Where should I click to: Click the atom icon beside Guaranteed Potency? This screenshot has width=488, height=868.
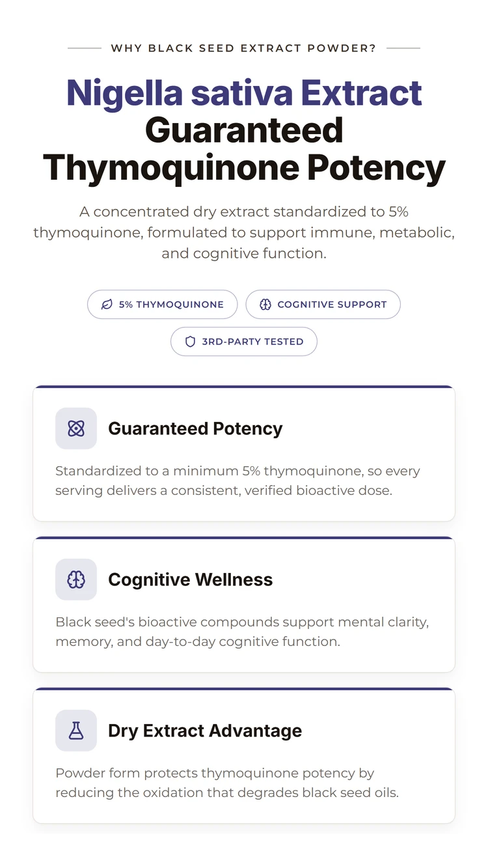pyautogui.click(x=76, y=428)
